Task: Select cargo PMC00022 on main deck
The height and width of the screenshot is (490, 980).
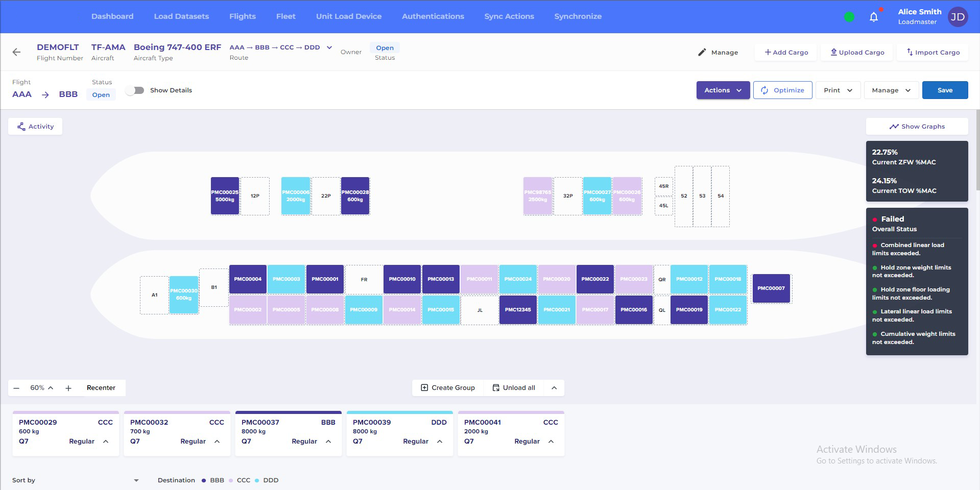Action: [595, 279]
